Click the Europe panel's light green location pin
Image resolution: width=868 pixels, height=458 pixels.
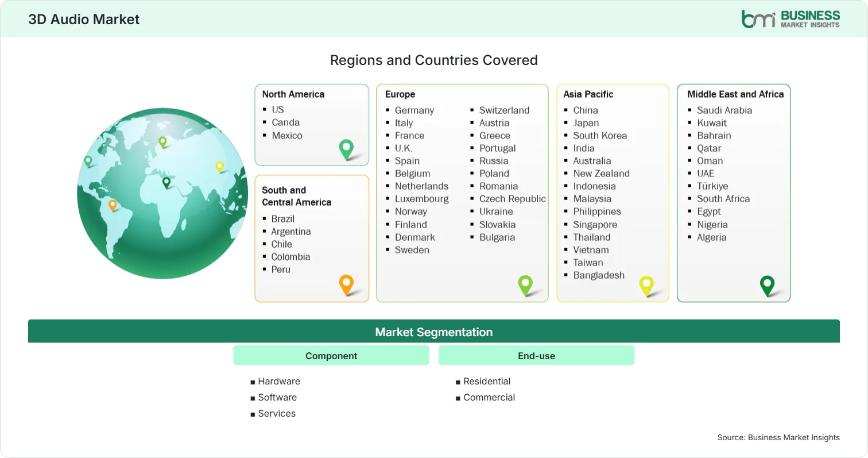point(525,285)
